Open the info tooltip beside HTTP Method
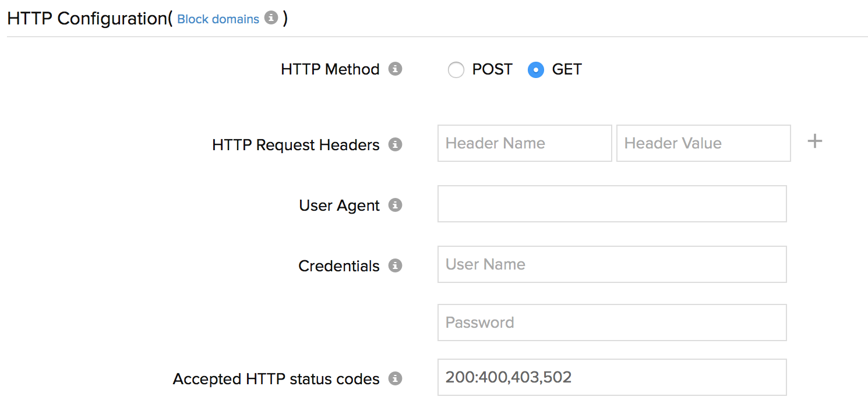 click(396, 69)
